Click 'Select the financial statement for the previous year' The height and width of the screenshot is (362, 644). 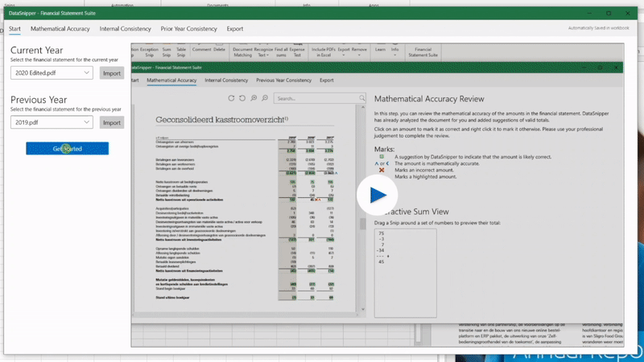coord(66,109)
